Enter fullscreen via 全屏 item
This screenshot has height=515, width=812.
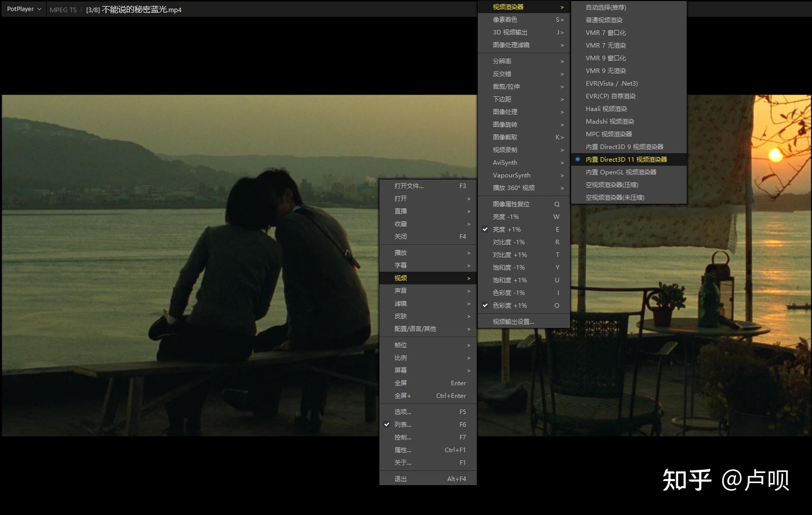click(401, 383)
